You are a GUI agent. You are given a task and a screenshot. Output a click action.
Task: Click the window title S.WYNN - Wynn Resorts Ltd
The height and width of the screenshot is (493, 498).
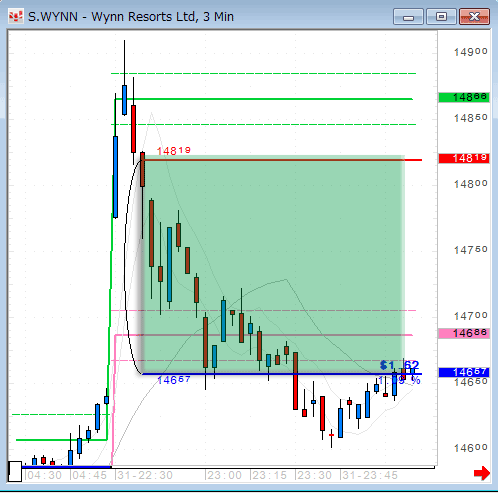[x=131, y=16]
